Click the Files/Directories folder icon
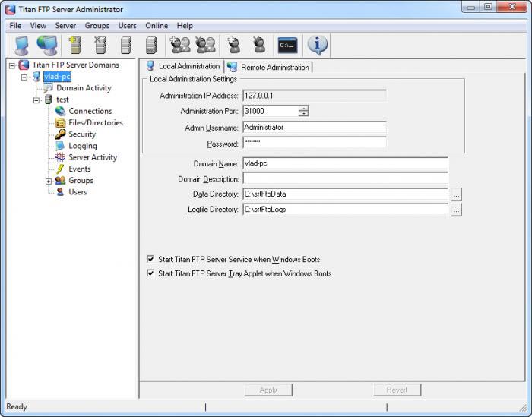The width and height of the screenshot is (532, 417). point(60,123)
